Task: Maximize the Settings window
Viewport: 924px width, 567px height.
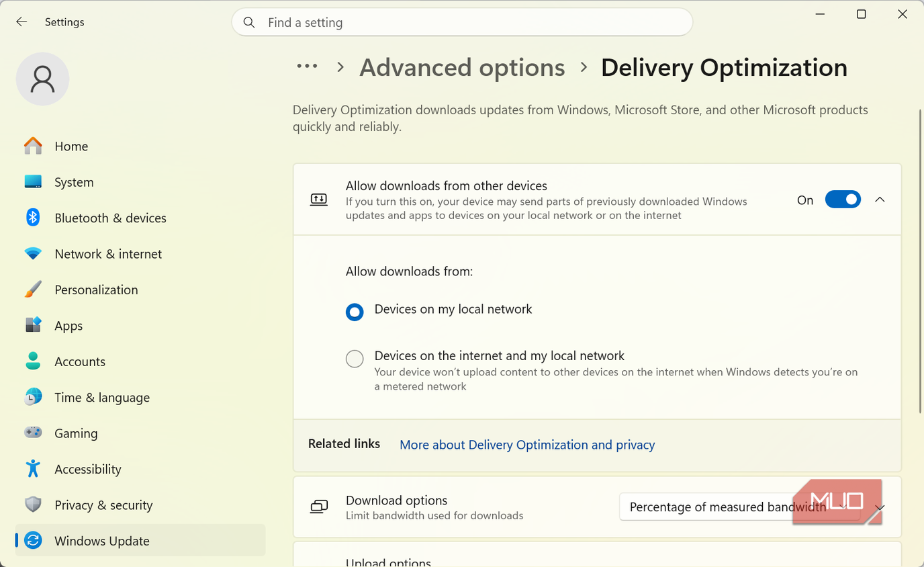Action: pyautogui.click(x=861, y=14)
